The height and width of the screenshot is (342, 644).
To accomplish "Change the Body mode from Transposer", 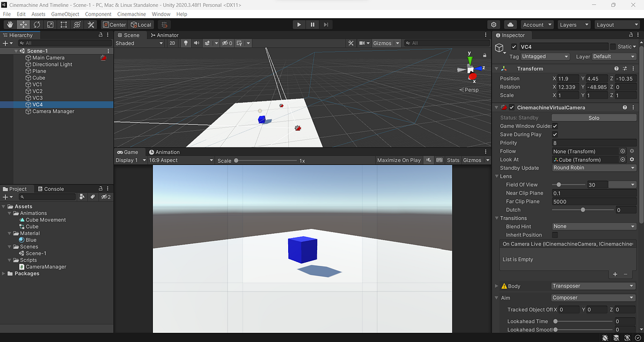I will point(592,286).
